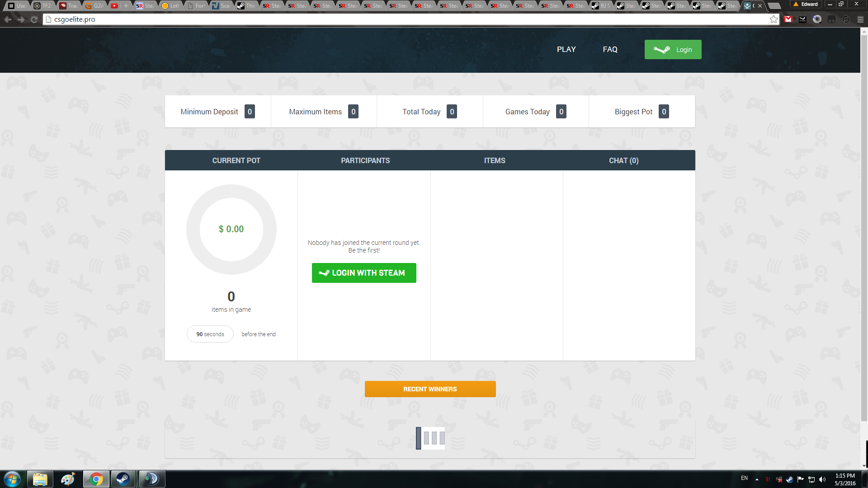
Task: Click LOGIN WITH STEAM button
Action: coord(364,273)
